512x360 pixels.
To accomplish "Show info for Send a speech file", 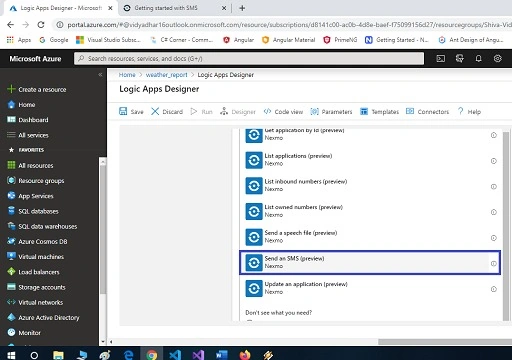I will point(494,238).
